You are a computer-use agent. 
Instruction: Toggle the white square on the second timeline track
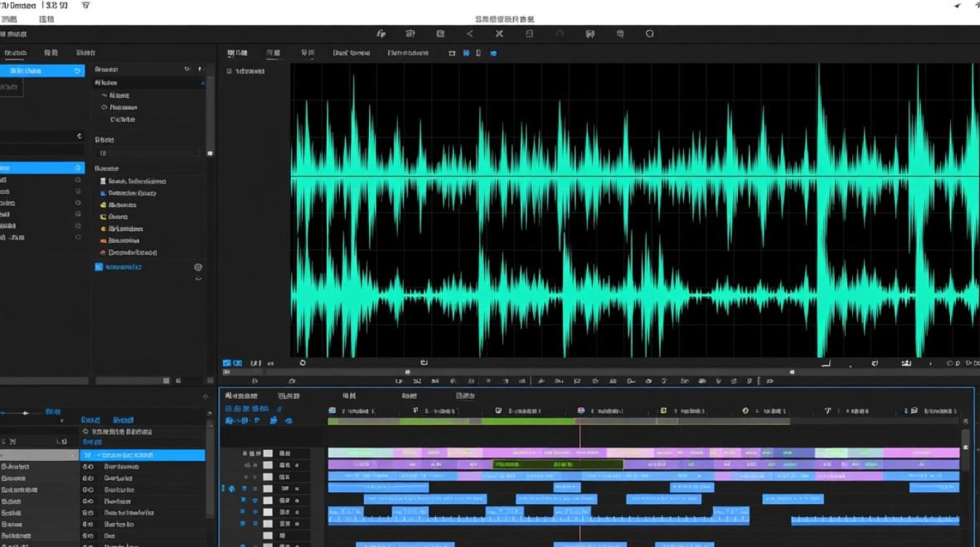[x=268, y=465]
